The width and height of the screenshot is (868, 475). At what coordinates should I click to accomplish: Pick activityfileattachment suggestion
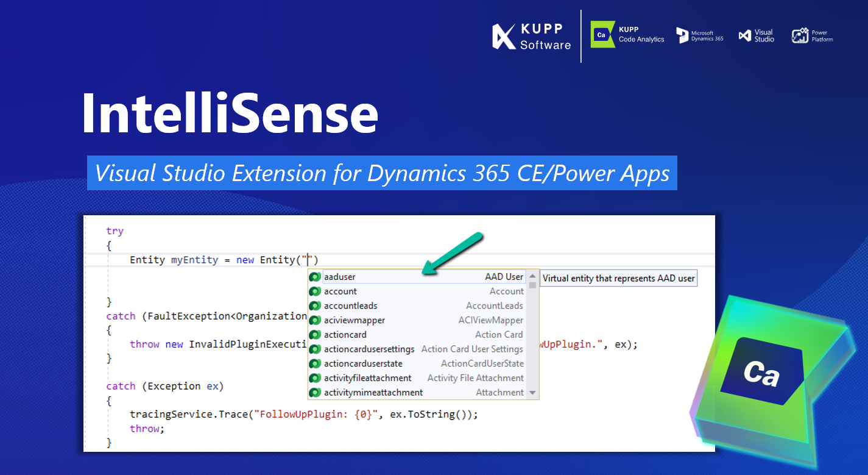point(417,378)
